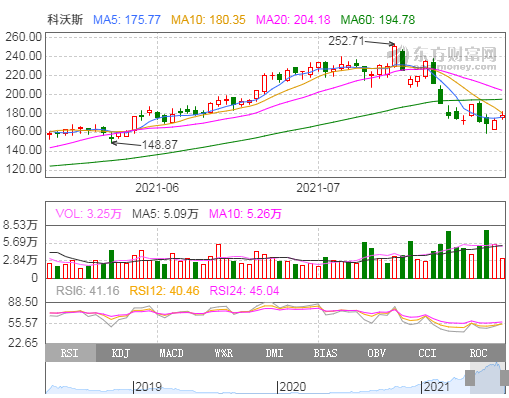Show the W%R indicator tab

(x=223, y=353)
